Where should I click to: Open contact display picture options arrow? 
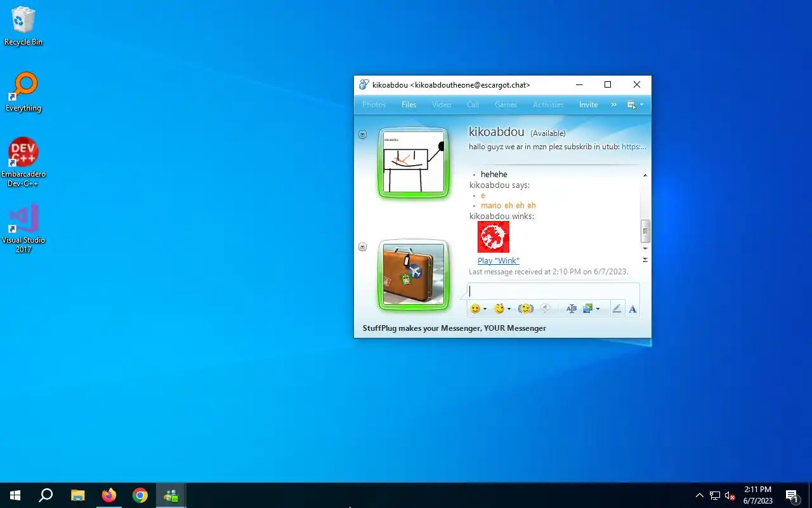point(362,134)
